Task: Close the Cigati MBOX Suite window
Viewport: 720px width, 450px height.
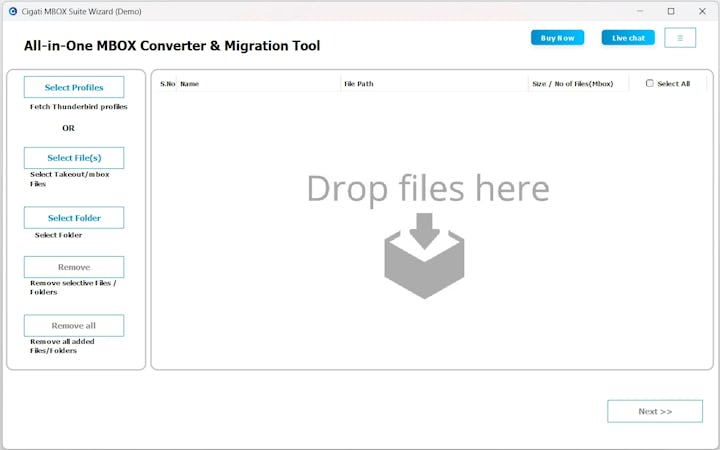Action: (x=702, y=11)
